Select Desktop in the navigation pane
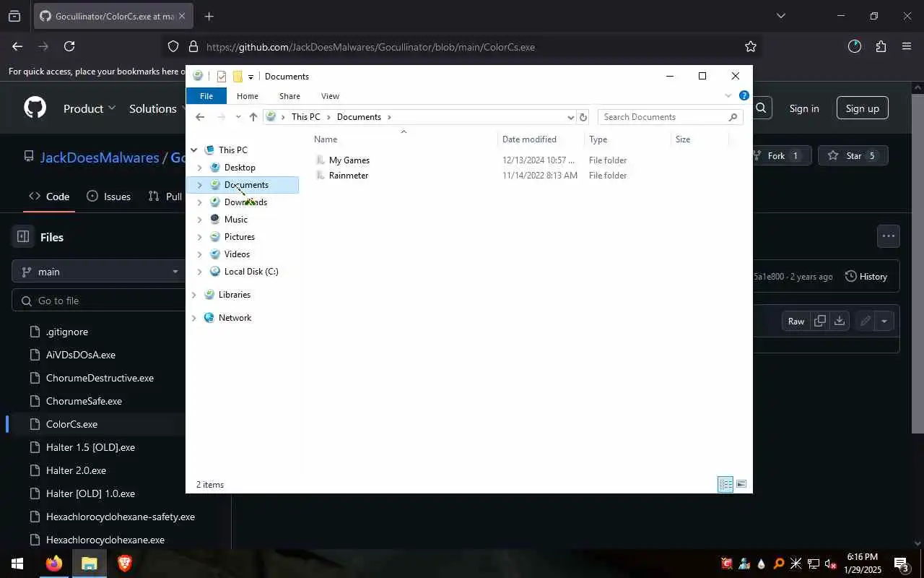This screenshot has width=924, height=578. pos(240,168)
